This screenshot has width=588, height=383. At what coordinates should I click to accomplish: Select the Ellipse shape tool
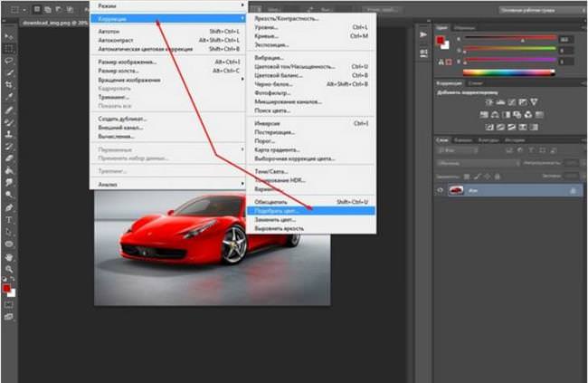coord(9,244)
